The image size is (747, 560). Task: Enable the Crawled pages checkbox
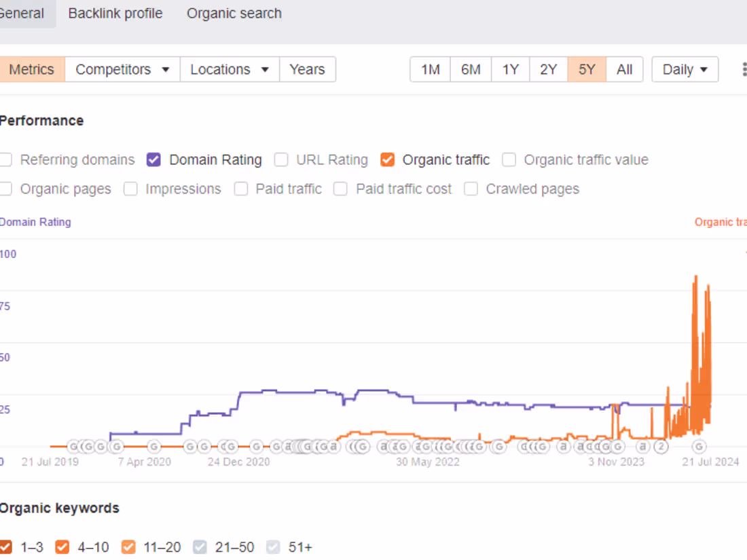[471, 189]
